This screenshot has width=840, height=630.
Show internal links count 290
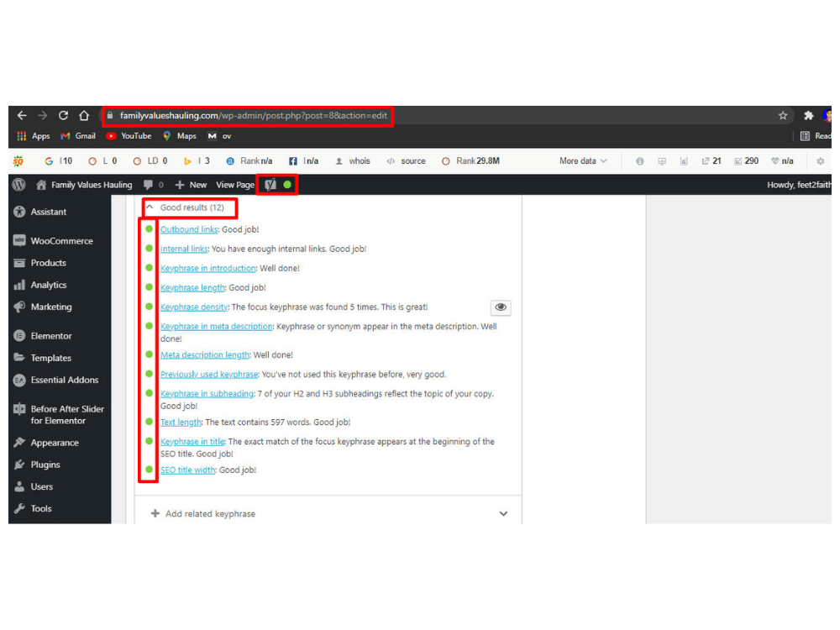pyautogui.click(x=746, y=160)
